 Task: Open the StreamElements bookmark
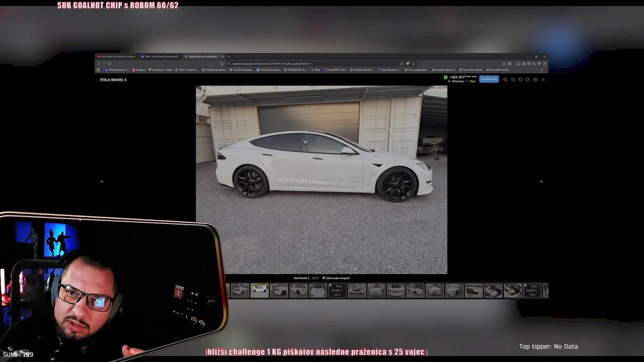(117, 70)
